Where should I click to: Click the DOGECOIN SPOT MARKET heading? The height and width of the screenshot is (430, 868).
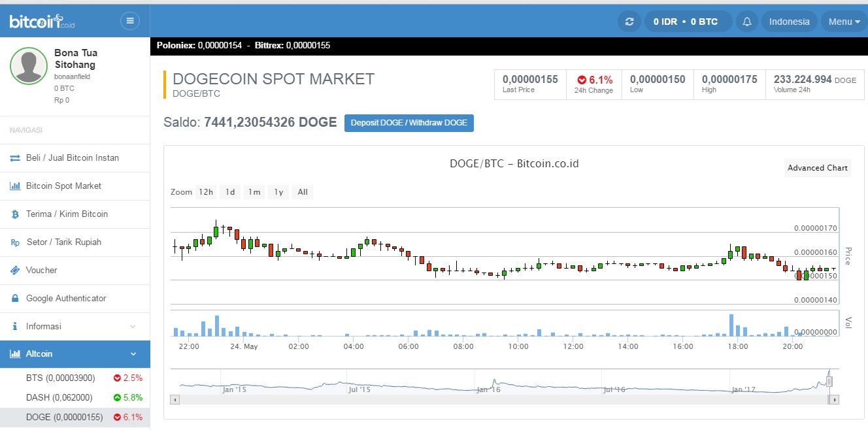(274, 79)
